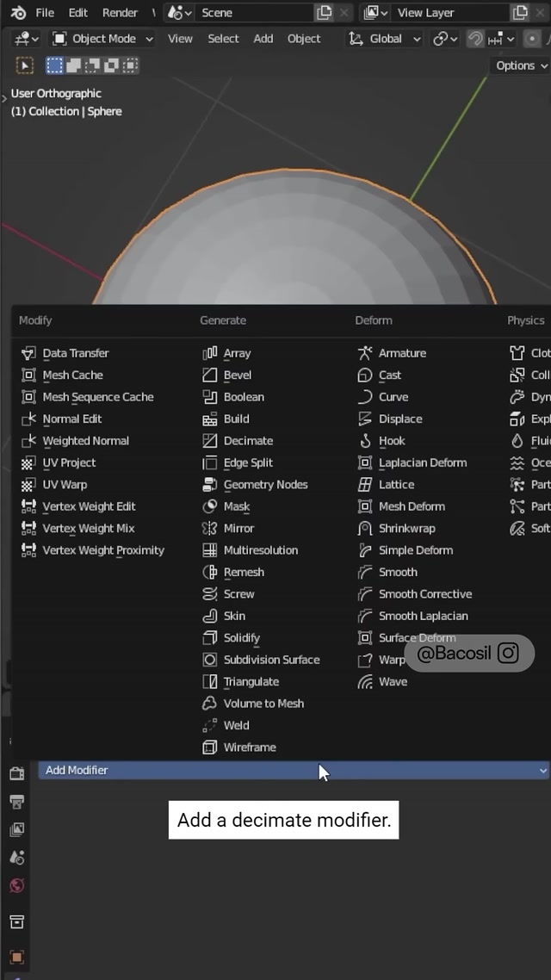Open the World properties globe icon
The width and height of the screenshot is (551, 980).
click(16, 886)
